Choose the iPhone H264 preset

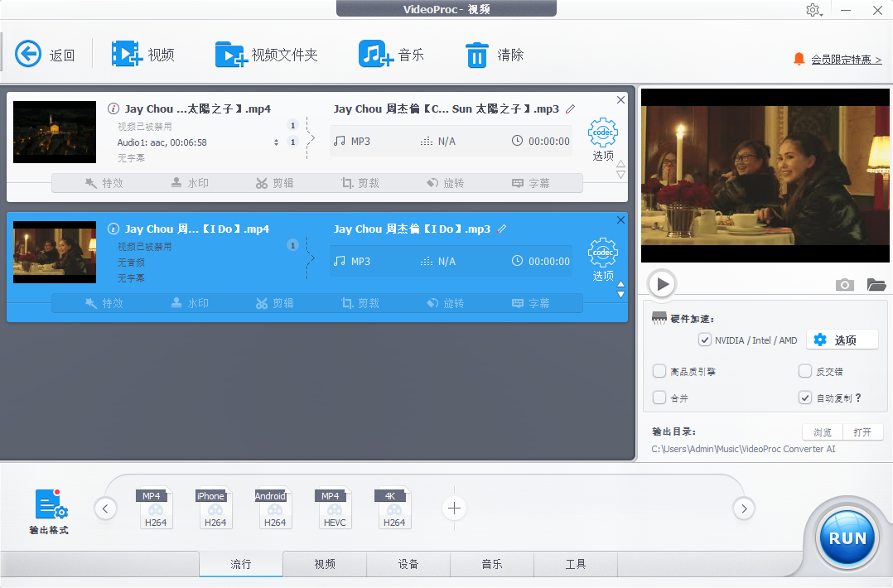[215, 508]
